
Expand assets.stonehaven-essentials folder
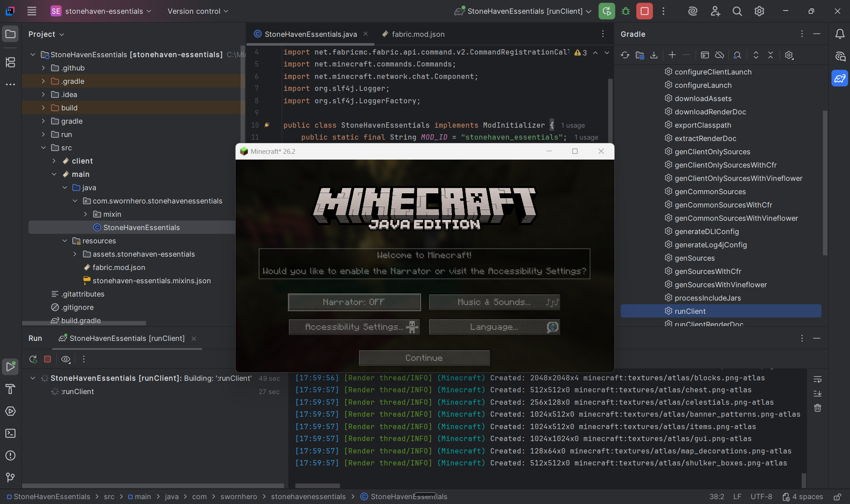tap(75, 254)
